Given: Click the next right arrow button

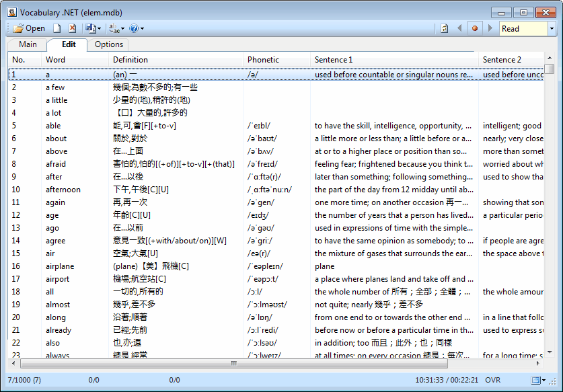Looking at the screenshot, I should click(x=490, y=28).
